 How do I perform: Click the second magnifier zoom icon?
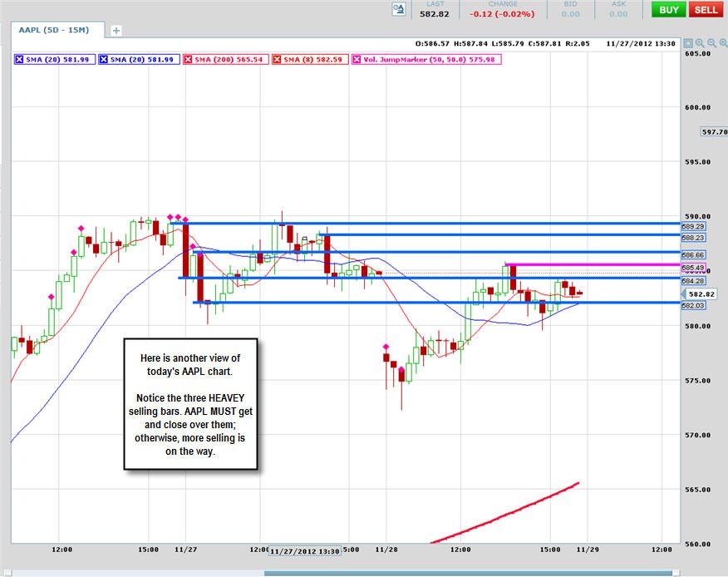[711, 43]
